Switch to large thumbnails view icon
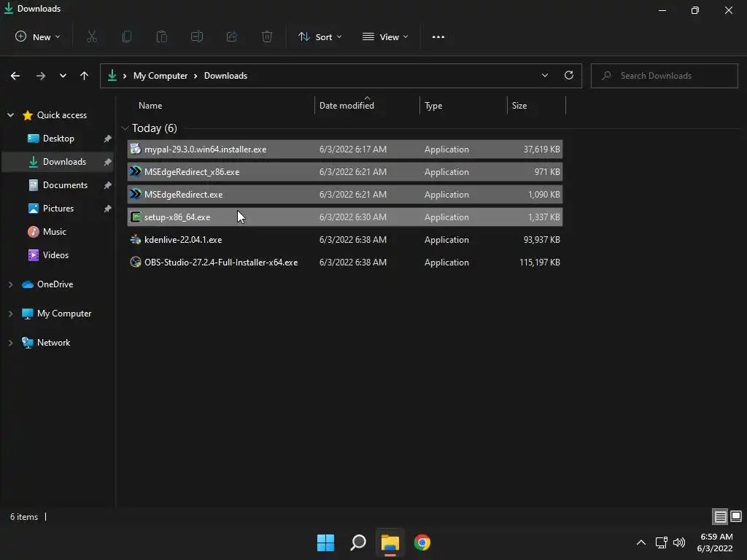The width and height of the screenshot is (747, 560). (736, 516)
